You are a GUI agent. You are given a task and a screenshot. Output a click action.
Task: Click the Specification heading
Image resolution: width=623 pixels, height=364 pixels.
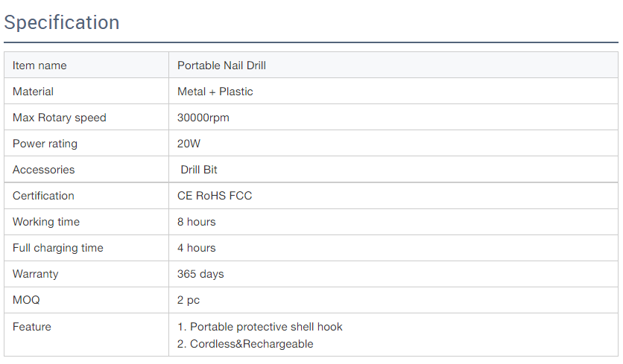coord(62,22)
